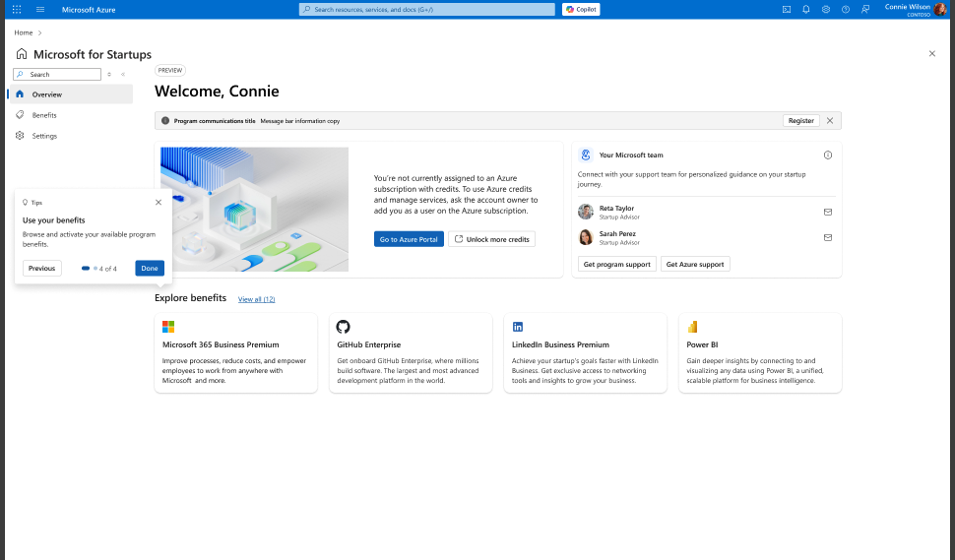Viewport: 955px width, 560px height.
Task: Click Reta Taylor name text
Action: (616, 209)
